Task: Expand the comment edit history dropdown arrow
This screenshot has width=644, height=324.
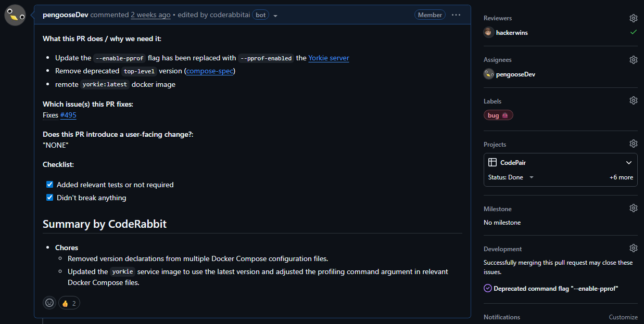Action: pyautogui.click(x=275, y=16)
